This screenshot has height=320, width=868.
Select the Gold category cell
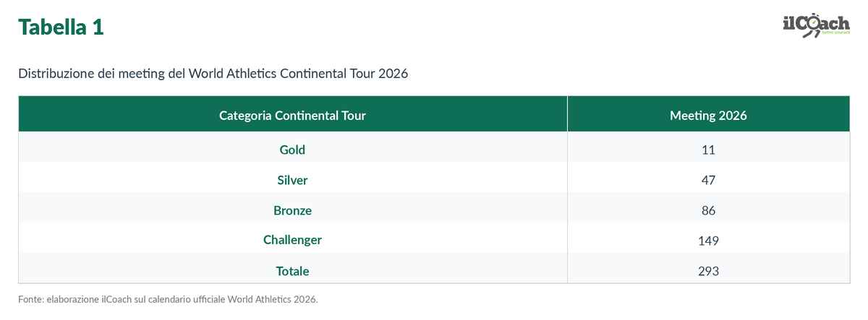pyautogui.click(x=293, y=150)
